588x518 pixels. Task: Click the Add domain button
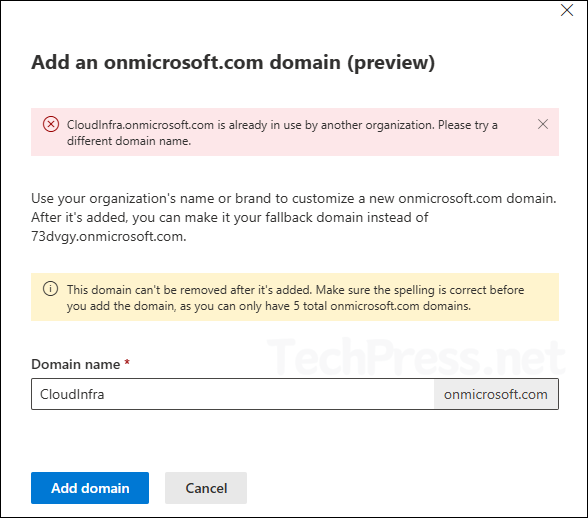point(90,488)
